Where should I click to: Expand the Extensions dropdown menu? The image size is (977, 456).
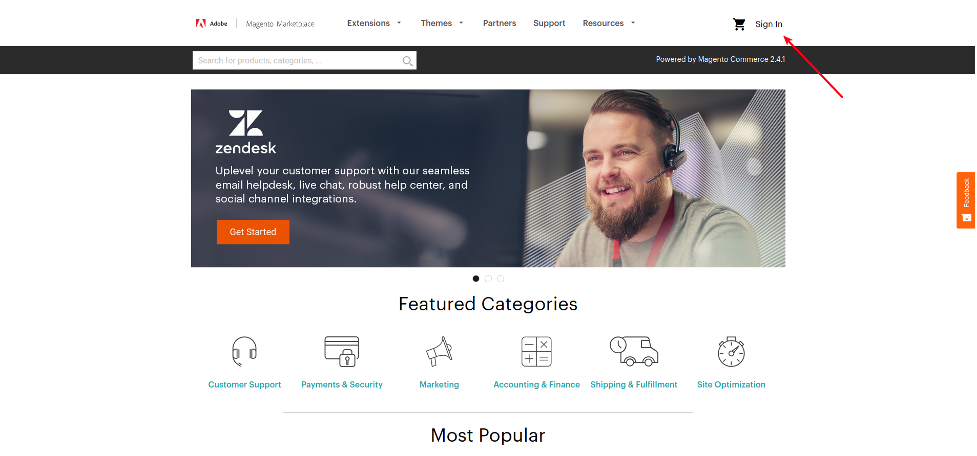tap(374, 23)
